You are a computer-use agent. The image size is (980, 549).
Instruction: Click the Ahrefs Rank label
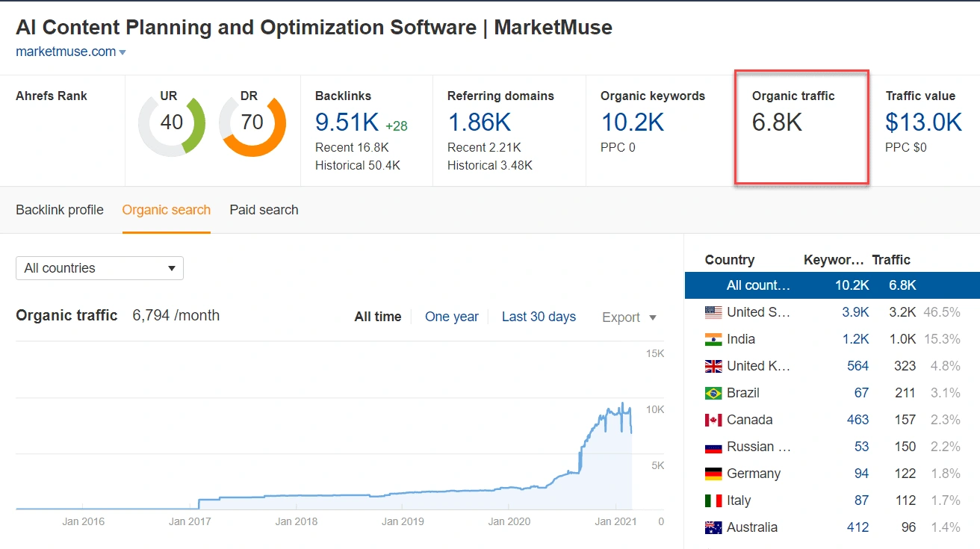click(x=52, y=96)
